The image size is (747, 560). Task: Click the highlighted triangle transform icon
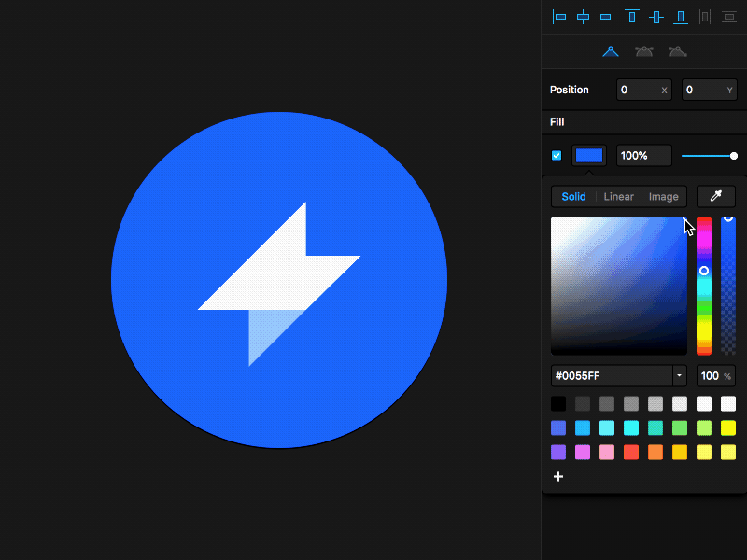pyautogui.click(x=611, y=51)
